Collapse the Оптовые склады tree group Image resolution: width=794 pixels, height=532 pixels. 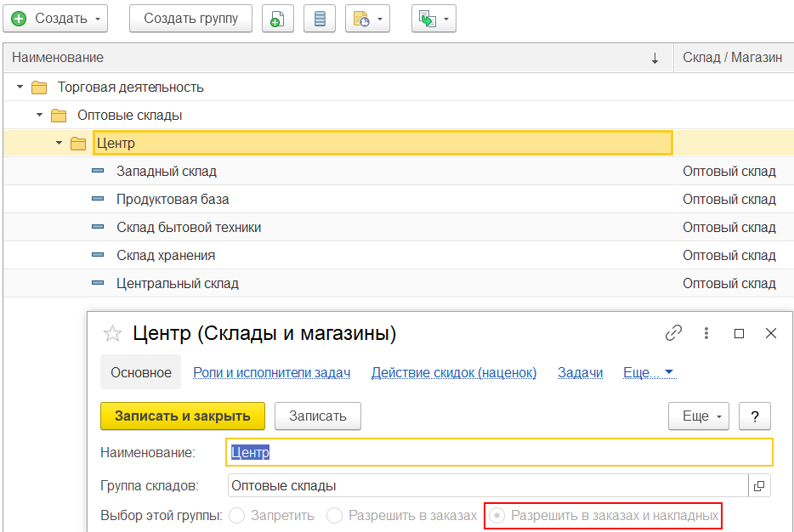[x=39, y=116]
